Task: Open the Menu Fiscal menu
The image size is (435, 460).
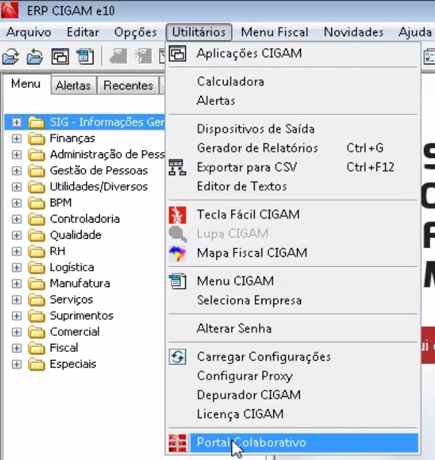Action: coord(275,32)
